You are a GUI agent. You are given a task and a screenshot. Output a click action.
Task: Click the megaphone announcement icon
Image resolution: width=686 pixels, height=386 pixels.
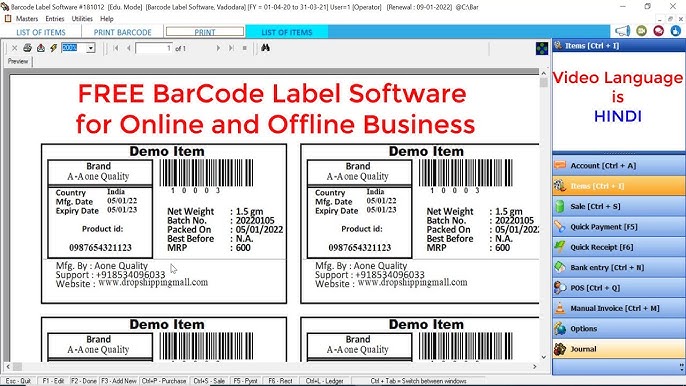coord(622,31)
